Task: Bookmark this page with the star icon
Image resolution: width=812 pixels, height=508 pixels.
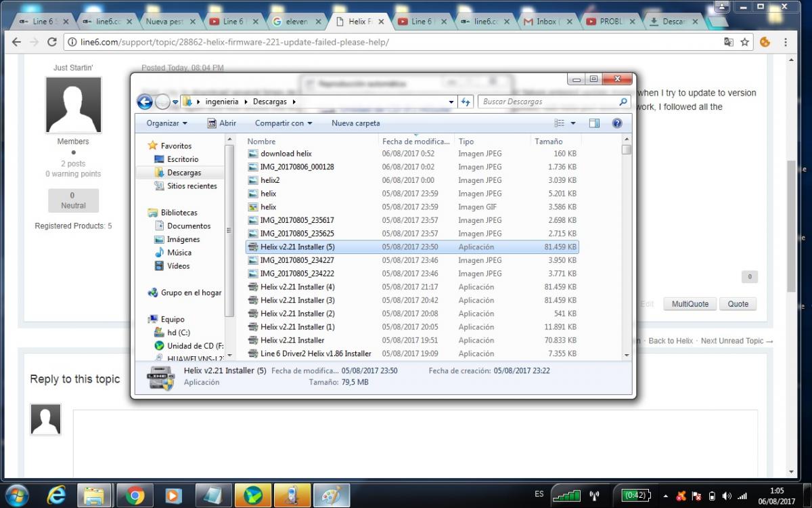Action: [x=744, y=42]
